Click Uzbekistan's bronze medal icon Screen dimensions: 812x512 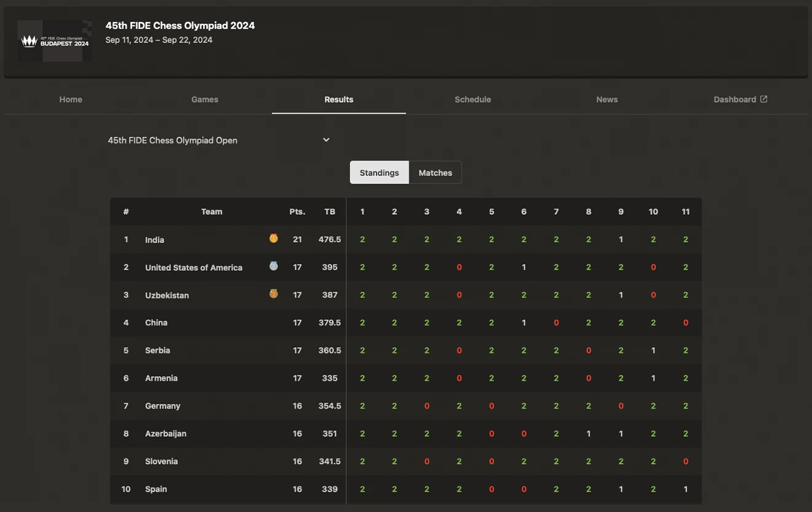[x=274, y=294]
